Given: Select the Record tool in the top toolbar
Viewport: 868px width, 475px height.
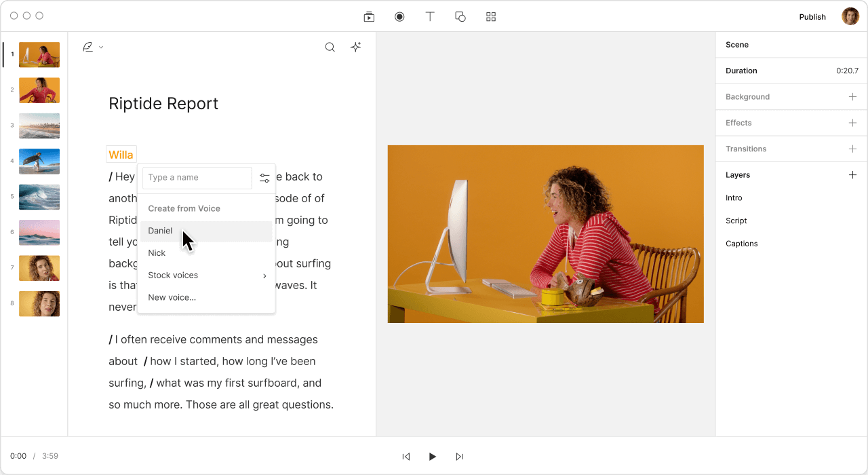Looking at the screenshot, I should click(x=399, y=16).
